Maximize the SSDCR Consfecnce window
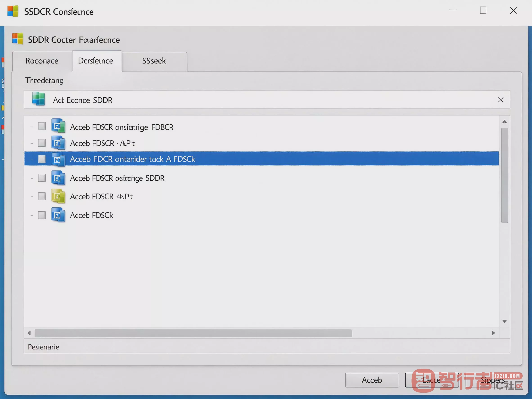532x399 pixels. [483, 10]
